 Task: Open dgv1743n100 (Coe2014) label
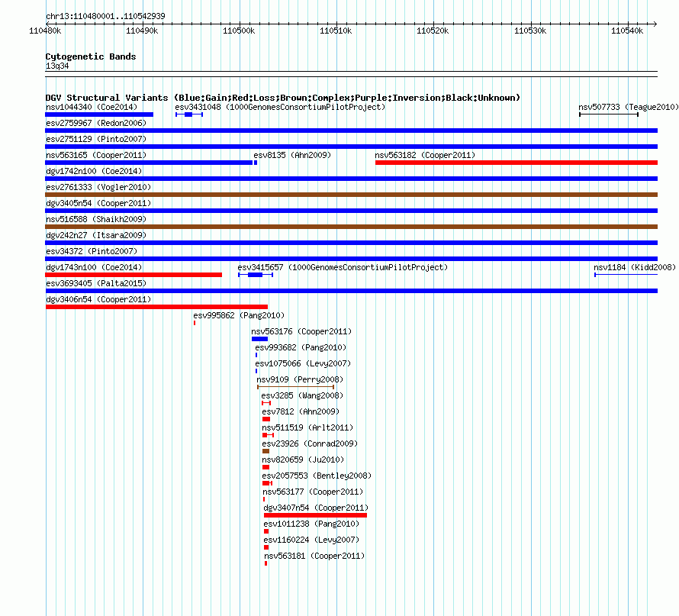94,267
